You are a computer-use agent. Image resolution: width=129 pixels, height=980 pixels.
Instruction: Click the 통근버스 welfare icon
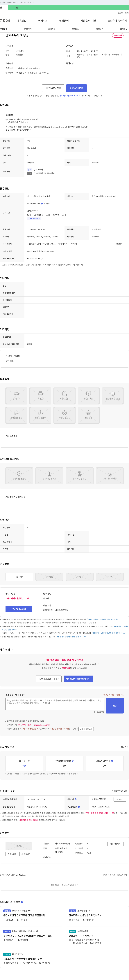tap(16, 396)
